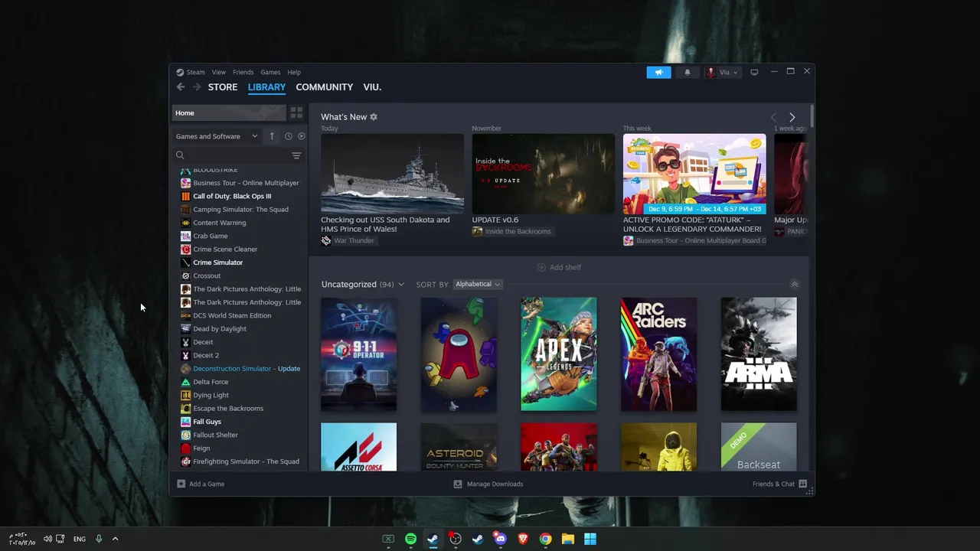The image size is (980, 551).
Task: Click the Manage Downloads icon
Action: [458, 484]
